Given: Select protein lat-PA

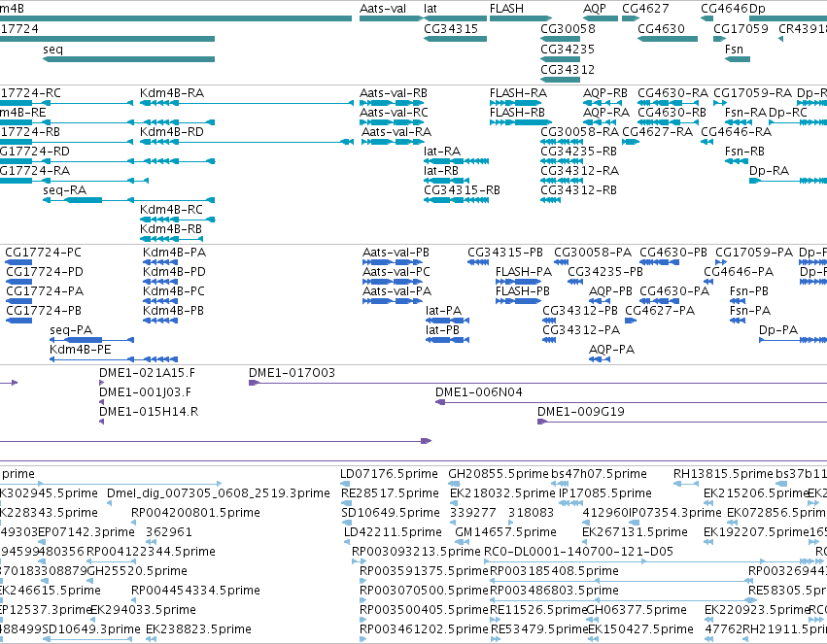Looking at the screenshot, I should pyautogui.click(x=443, y=311).
